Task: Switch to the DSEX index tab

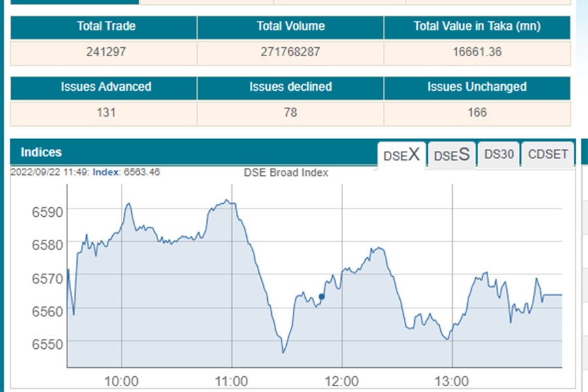Action: 401,155
